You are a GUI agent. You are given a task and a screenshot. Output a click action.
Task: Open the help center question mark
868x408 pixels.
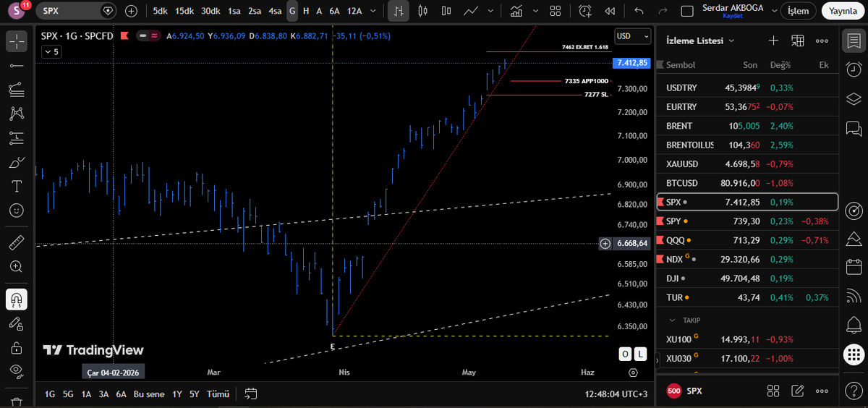tap(854, 389)
